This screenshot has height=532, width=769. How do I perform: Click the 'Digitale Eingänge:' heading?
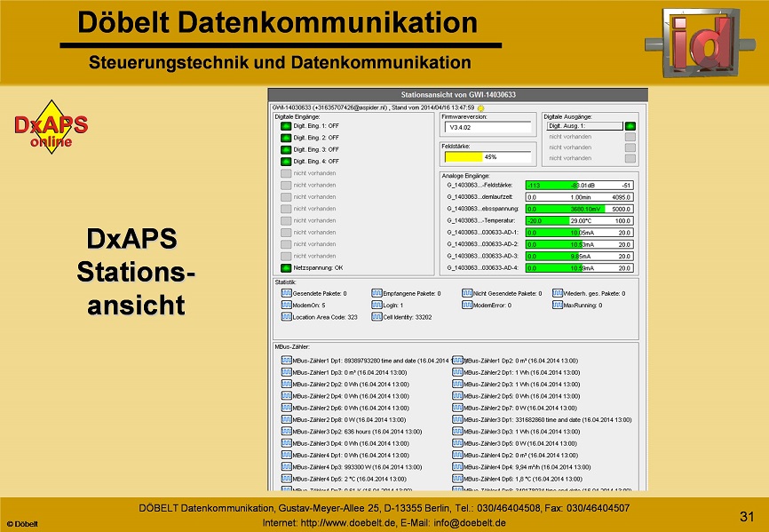tap(297, 116)
